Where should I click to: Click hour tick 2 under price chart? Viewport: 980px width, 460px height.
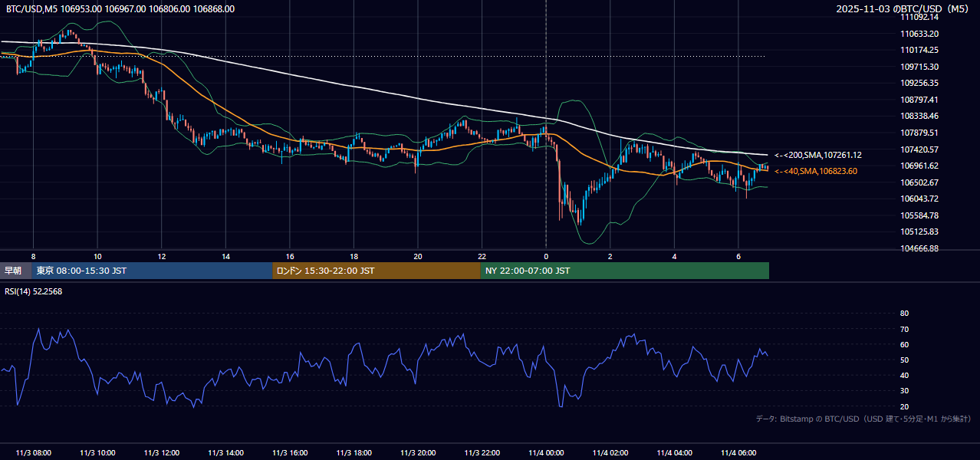tap(610, 256)
